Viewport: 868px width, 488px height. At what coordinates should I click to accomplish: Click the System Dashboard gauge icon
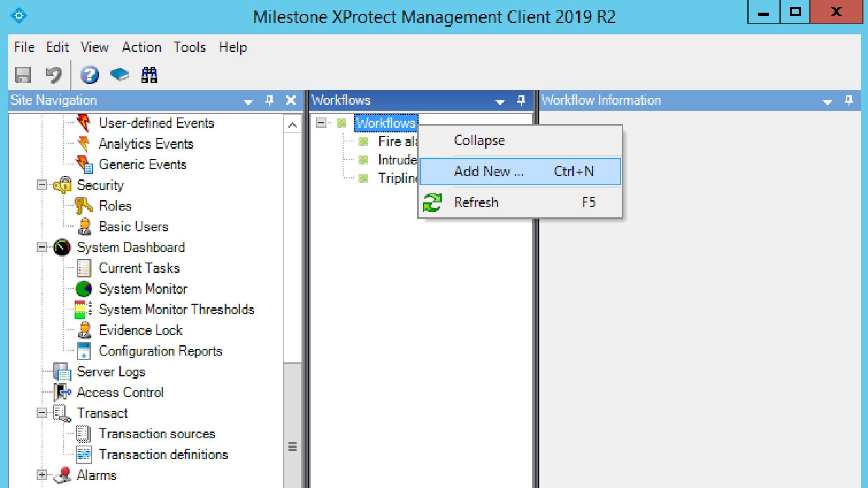click(62, 248)
